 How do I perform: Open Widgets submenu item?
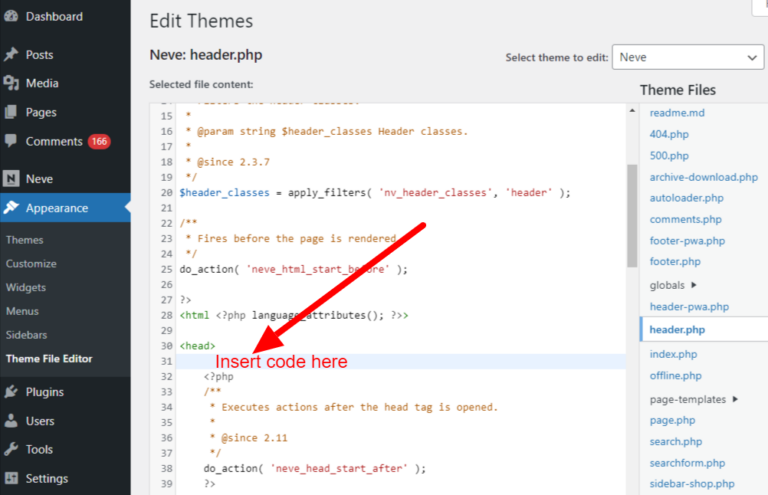pyautogui.click(x=26, y=287)
